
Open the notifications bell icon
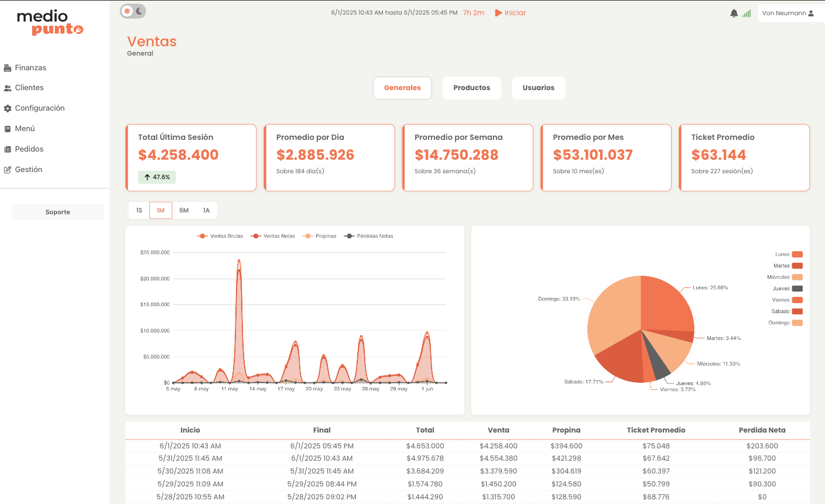point(734,13)
